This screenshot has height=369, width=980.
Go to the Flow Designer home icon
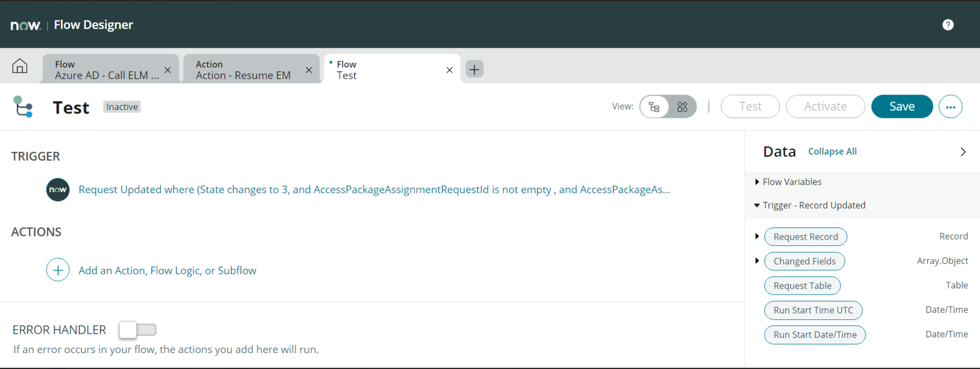pos(20,66)
